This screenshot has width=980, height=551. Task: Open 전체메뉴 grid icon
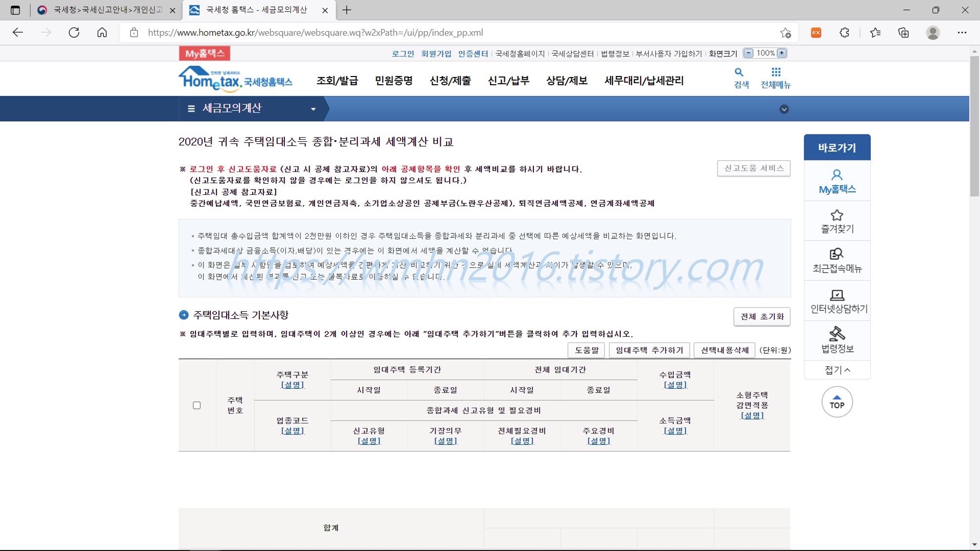[776, 73]
